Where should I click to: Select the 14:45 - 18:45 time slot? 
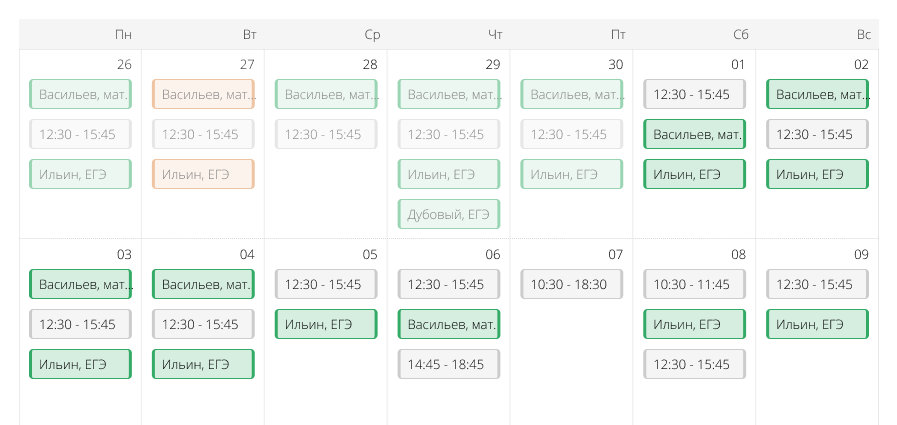coord(449,364)
